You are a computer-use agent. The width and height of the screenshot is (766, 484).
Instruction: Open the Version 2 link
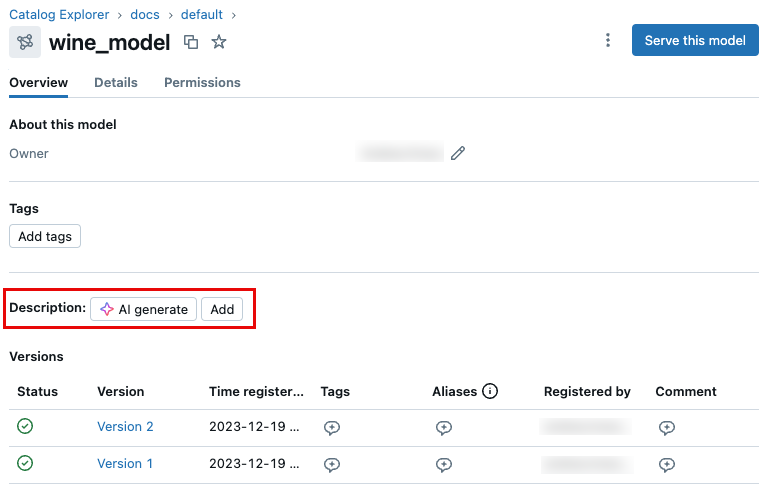click(x=125, y=427)
